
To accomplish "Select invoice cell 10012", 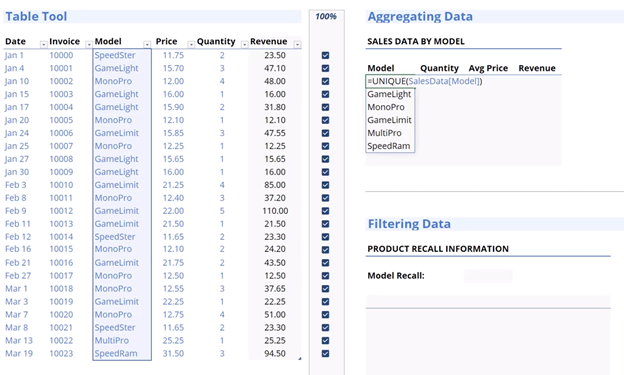I will pos(61,211).
